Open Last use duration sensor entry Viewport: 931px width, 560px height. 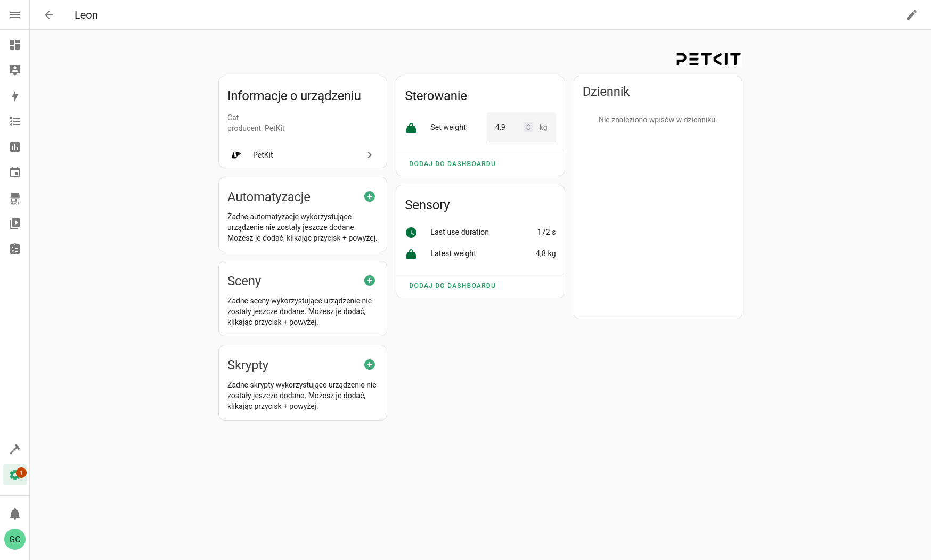(x=480, y=232)
